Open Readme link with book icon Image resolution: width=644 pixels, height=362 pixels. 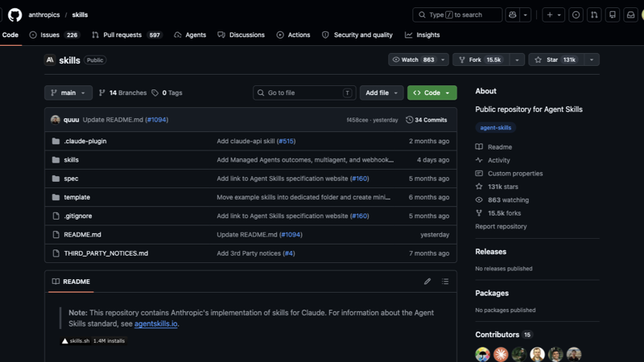coord(493,147)
